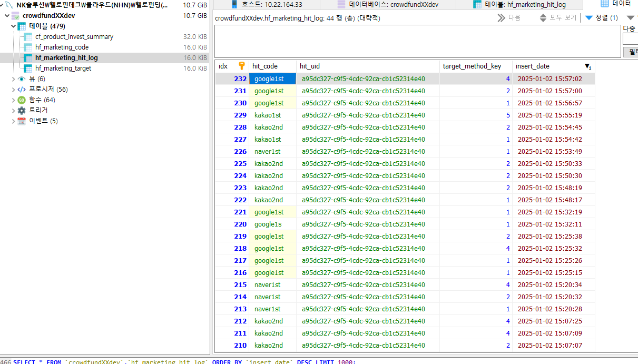Select target_method_key value in row 223

coord(476,188)
